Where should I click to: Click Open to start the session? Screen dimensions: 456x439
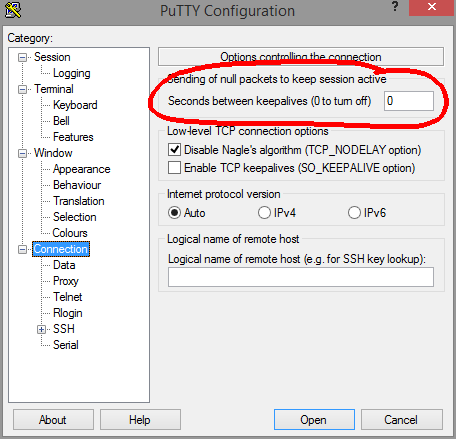tap(314, 420)
